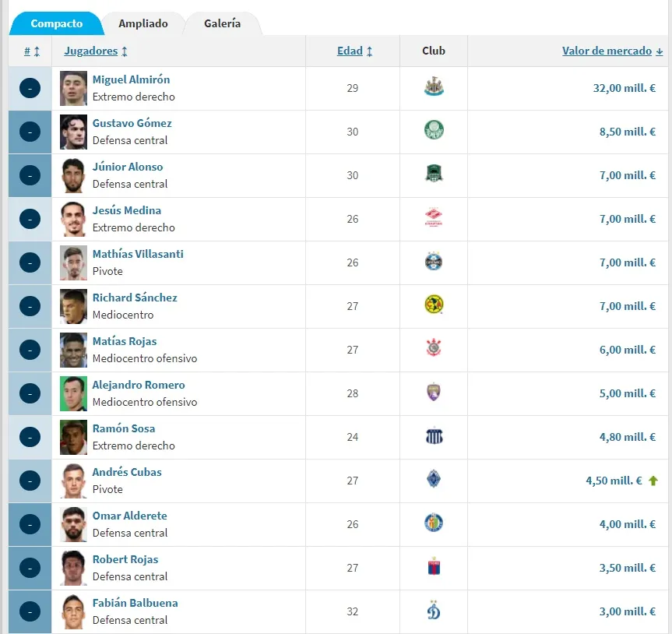672x634 pixels.
Task: Click Dynamo Moscow crest in Fabián Balbuena row
Action: point(433,611)
